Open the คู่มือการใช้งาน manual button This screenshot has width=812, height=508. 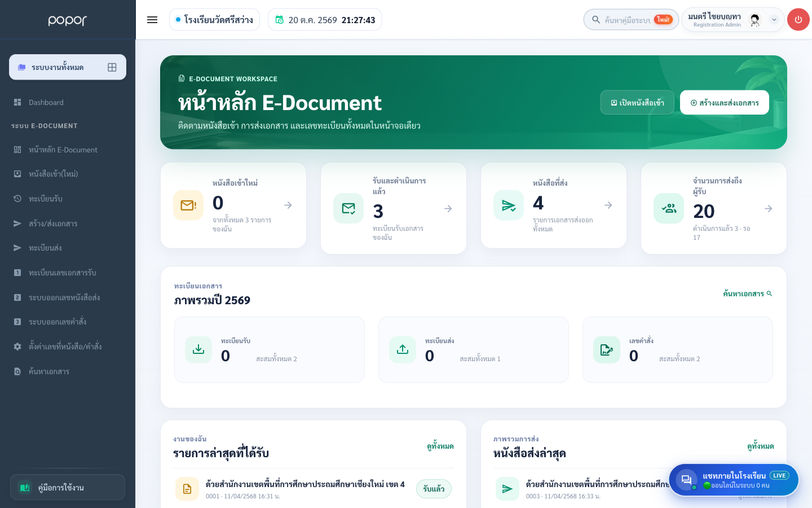68,487
